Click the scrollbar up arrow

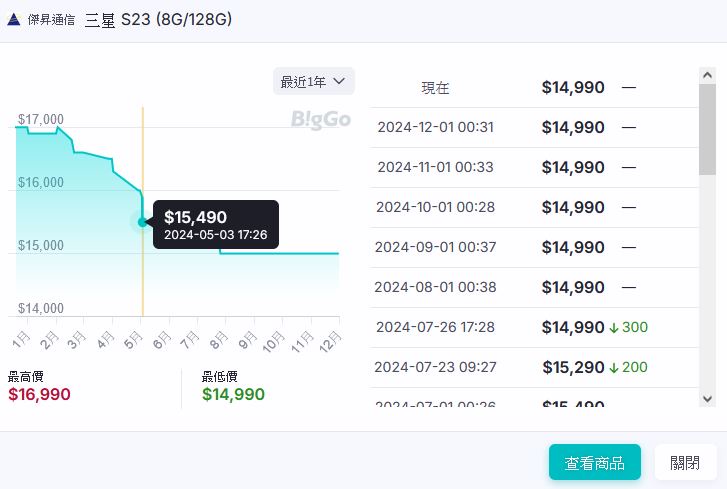click(x=707, y=77)
